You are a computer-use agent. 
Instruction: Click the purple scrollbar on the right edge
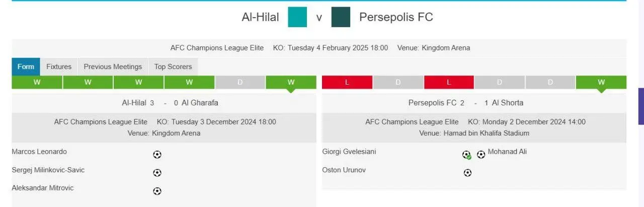pos(641,106)
